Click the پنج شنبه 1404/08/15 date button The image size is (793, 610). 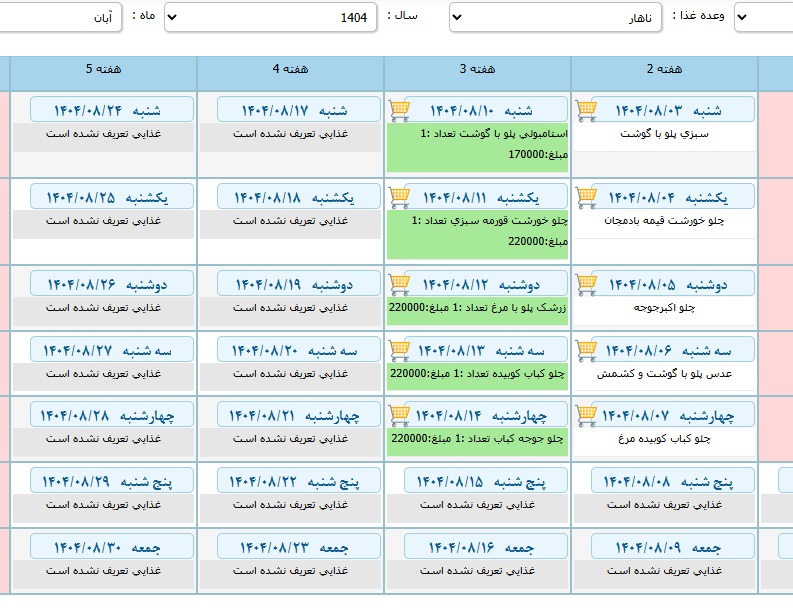tap(477, 480)
